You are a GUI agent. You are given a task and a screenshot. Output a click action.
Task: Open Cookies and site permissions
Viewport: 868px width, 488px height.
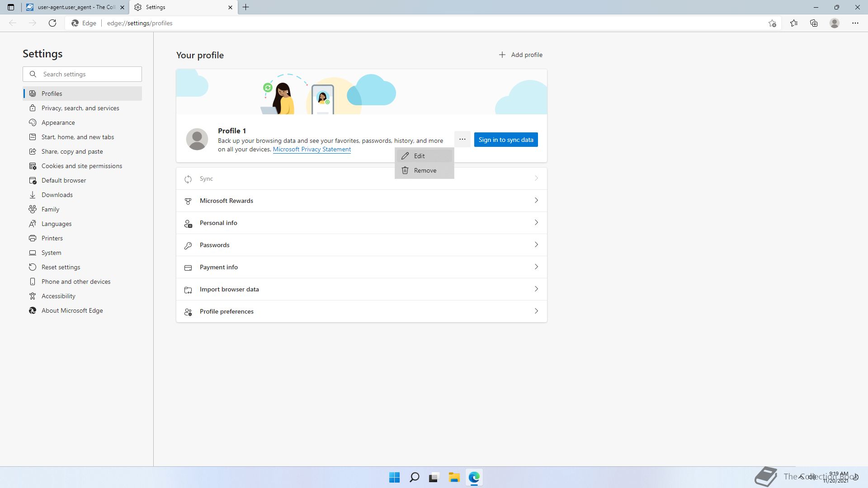pyautogui.click(x=82, y=166)
